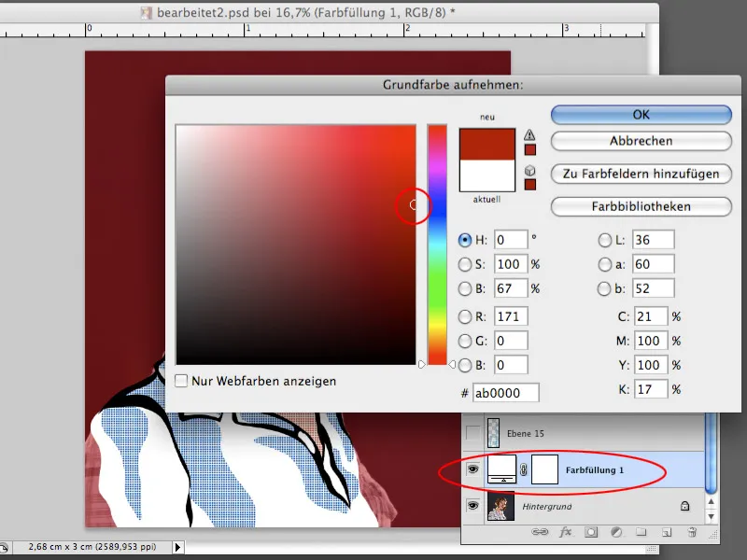747x560 pixels.
Task: Click the document icon in title bar
Action: [146, 13]
